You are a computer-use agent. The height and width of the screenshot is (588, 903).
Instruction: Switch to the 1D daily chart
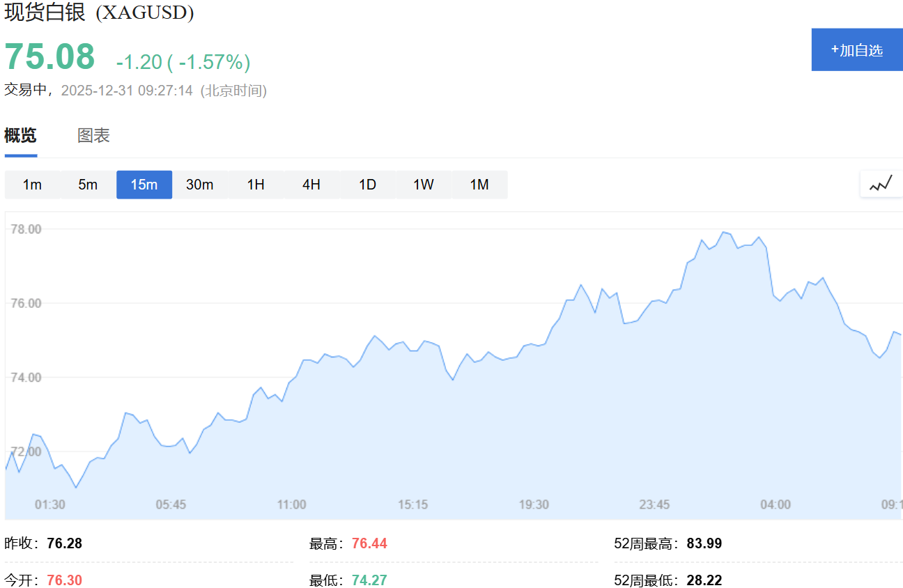pos(368,185)
